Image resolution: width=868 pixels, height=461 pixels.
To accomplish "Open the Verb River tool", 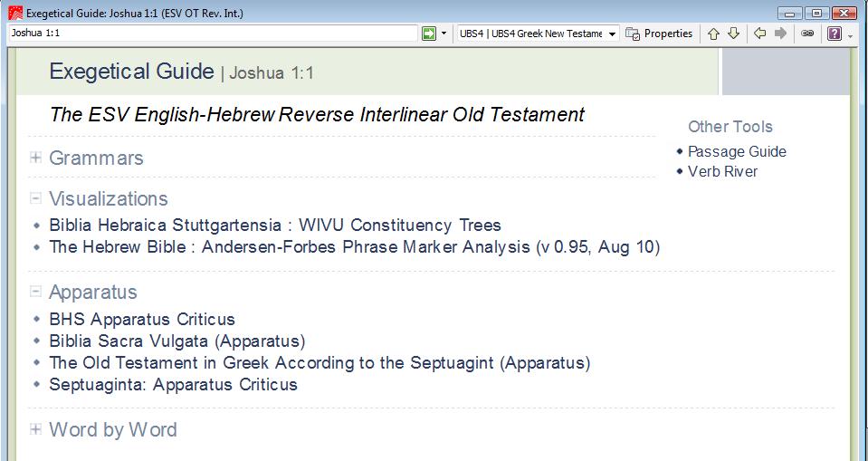I will [x=722, y=171].
